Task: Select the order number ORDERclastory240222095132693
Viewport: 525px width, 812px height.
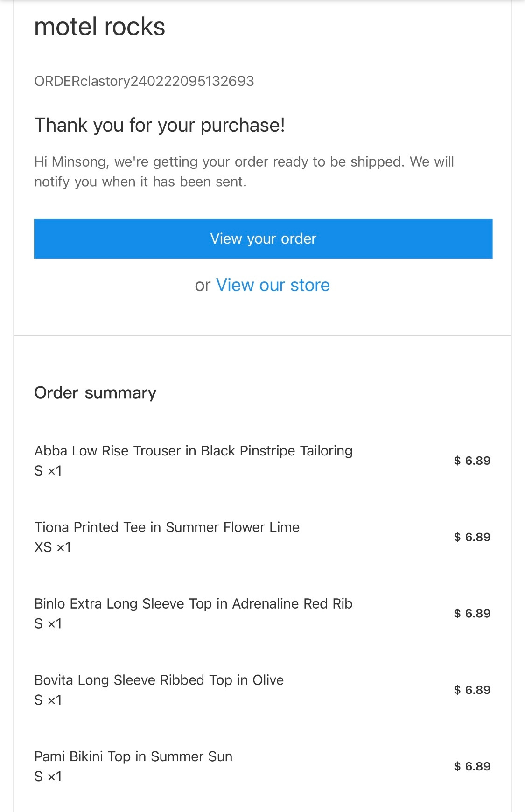Action: pyautogui.click(x=144, y=81)
